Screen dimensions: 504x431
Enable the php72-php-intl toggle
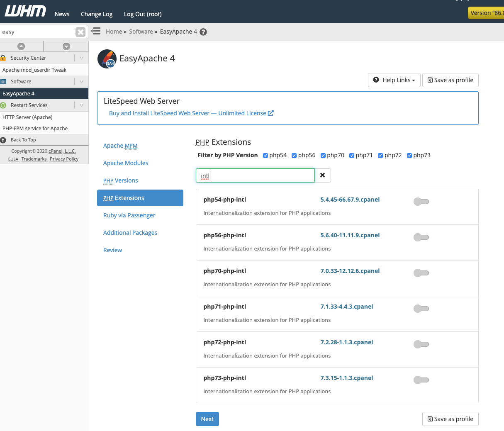click(x=421, y=344)
